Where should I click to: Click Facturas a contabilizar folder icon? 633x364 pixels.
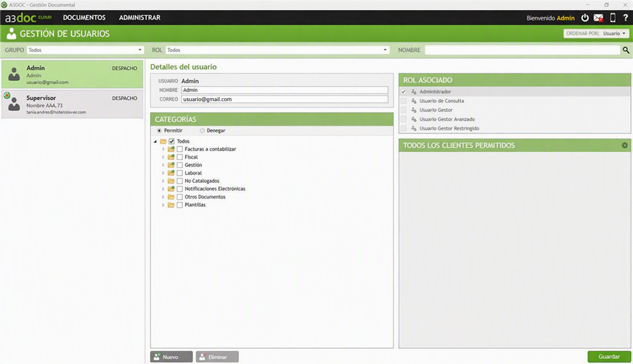point(171,149)
